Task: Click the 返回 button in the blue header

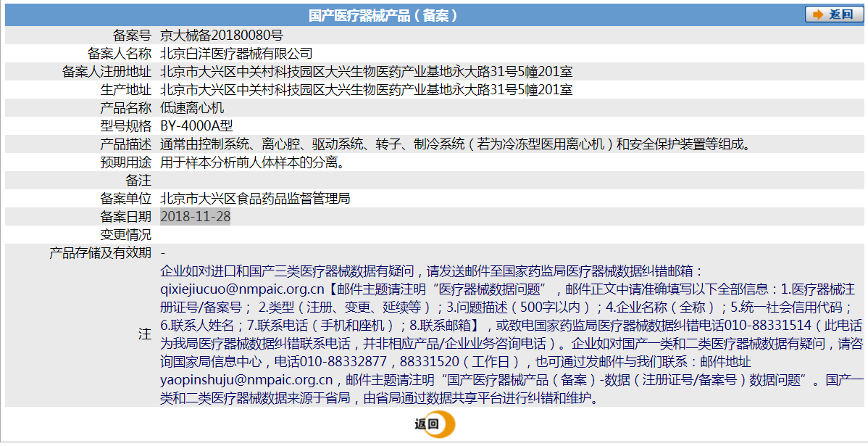Action: tap(834, 15)
